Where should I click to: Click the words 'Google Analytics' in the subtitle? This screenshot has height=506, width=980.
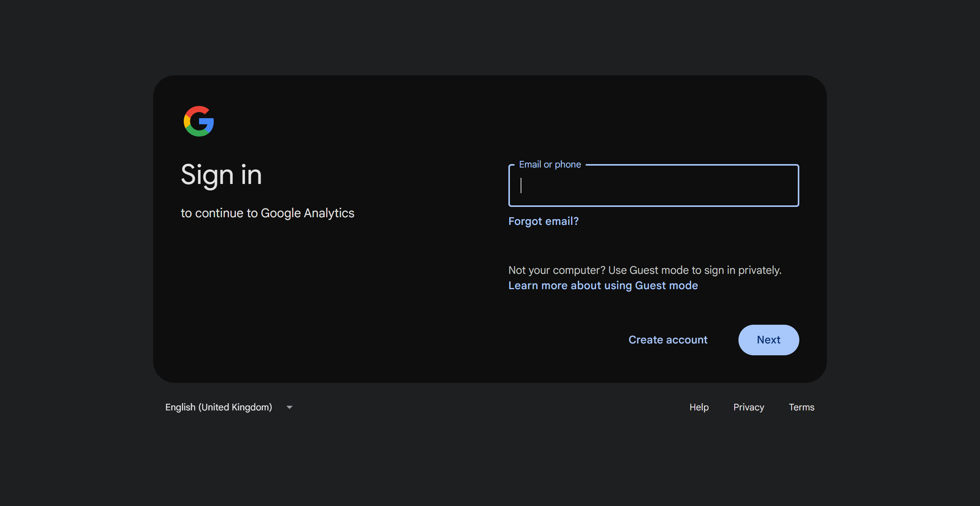click(x=307, y=213)
